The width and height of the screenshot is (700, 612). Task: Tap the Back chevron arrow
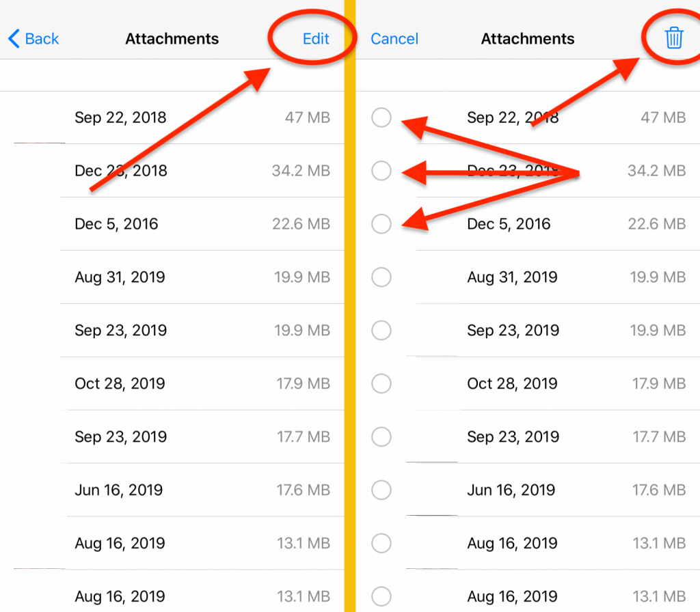tap(12, 39)
